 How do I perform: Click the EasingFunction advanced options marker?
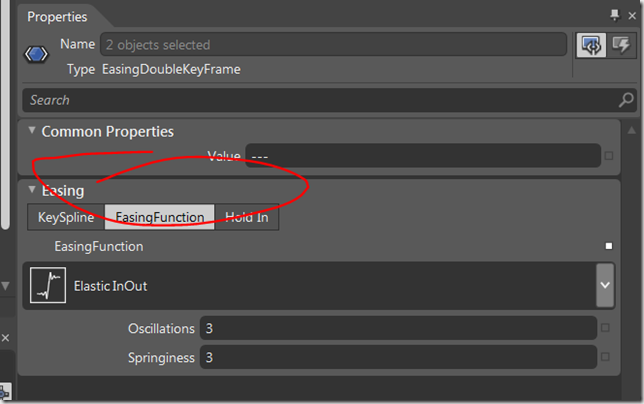tap(609, 246)
